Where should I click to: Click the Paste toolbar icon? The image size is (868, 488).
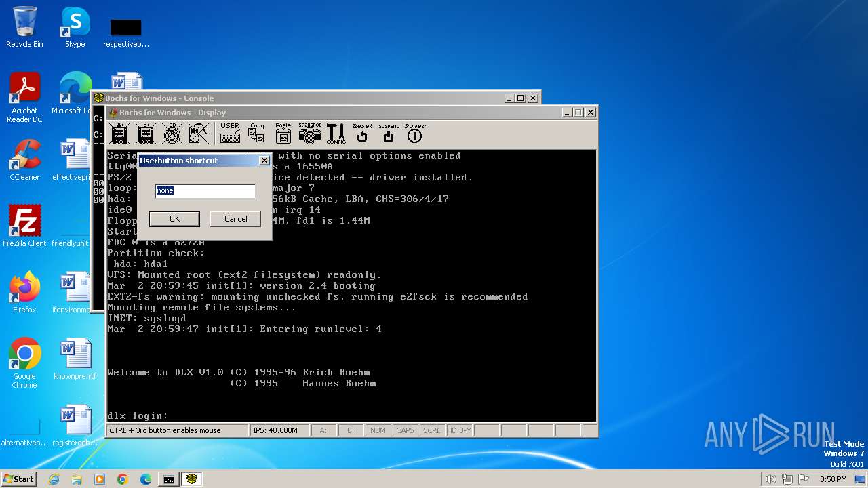point(283,134)
